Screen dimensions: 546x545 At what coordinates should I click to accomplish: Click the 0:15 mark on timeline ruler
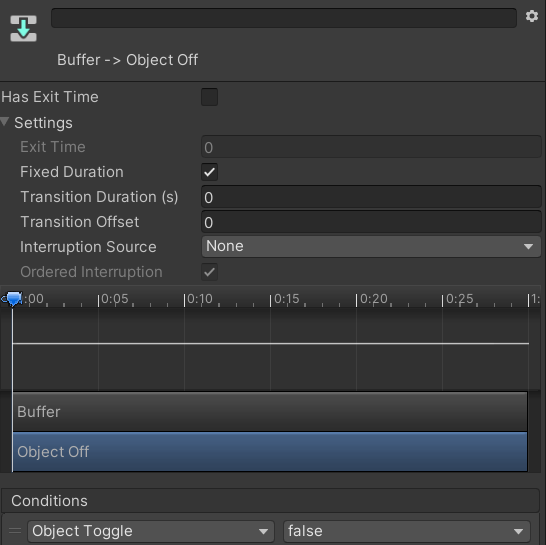(x=287, y=299)
